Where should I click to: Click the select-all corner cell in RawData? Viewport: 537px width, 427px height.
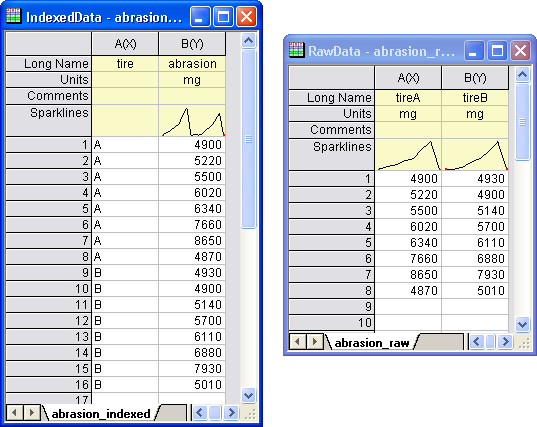pyautogui.click(x=331, y=78)
